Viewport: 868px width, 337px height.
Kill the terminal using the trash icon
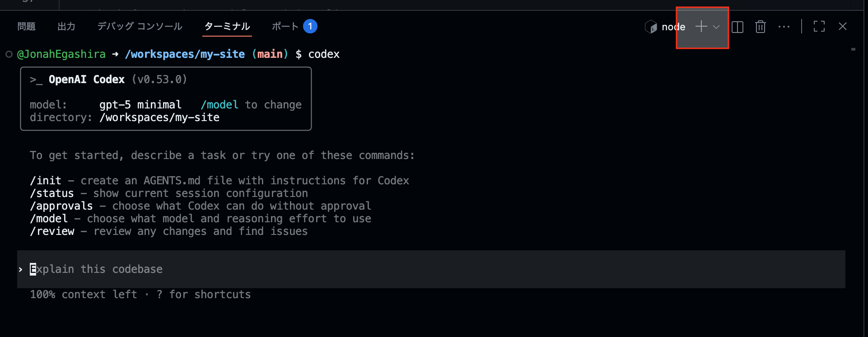(x=761, y=27)
